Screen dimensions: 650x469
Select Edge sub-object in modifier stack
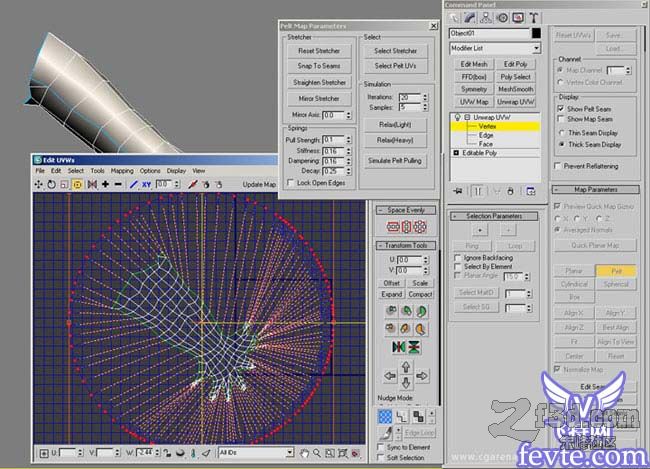click(x=486, y=135)
